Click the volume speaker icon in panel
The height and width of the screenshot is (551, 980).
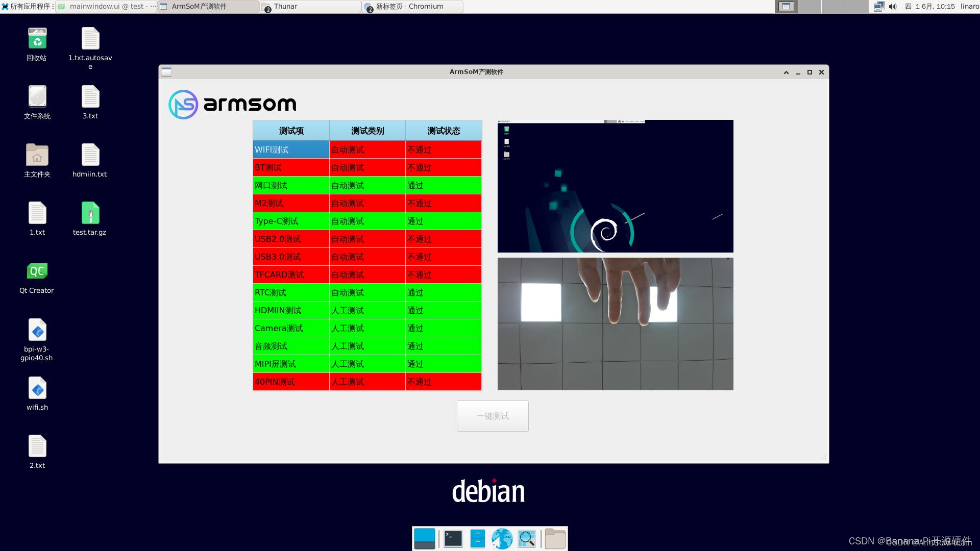pyautogui.click(x=892, y=7)
